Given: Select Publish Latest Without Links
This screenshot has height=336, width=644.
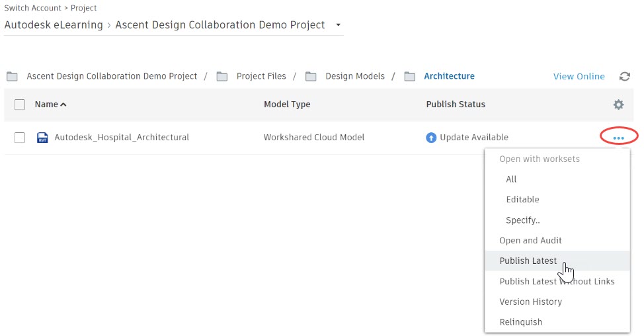Looking at the screenshot, I should 557,281.
